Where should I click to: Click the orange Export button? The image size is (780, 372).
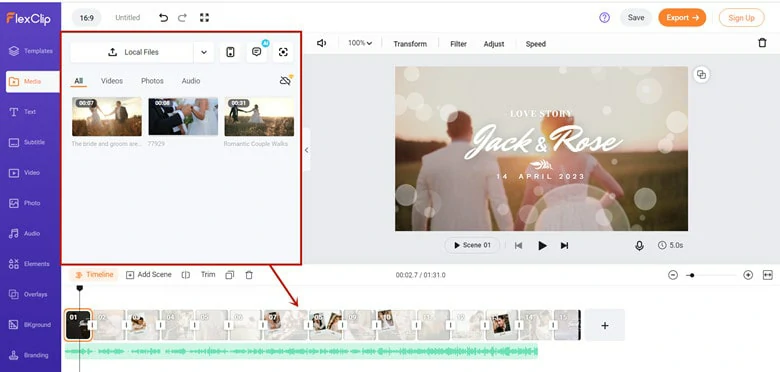click(682, 17)
